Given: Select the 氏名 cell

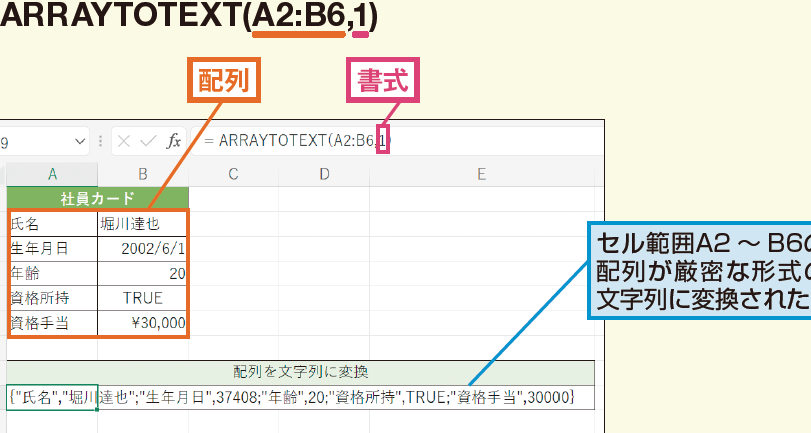Looking at the screenshot, I should tap(52, 224).
